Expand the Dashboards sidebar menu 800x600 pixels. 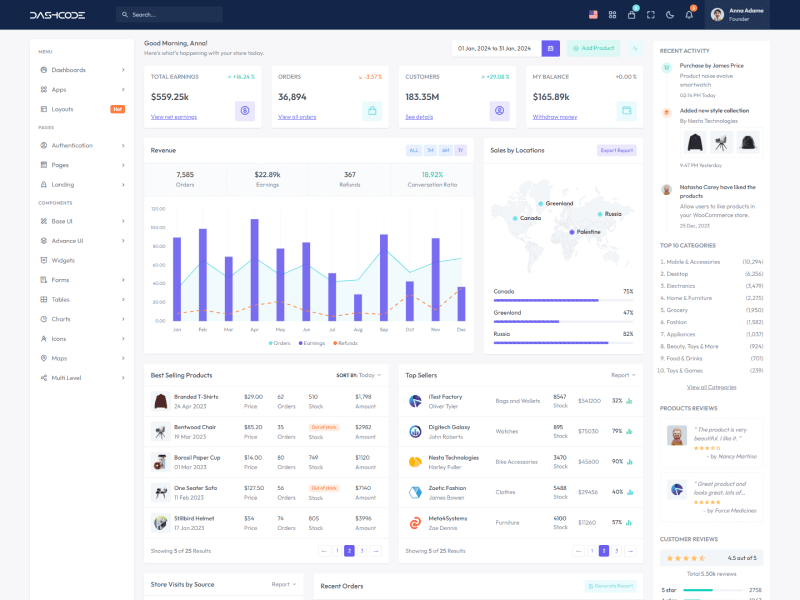pos(82,70)
